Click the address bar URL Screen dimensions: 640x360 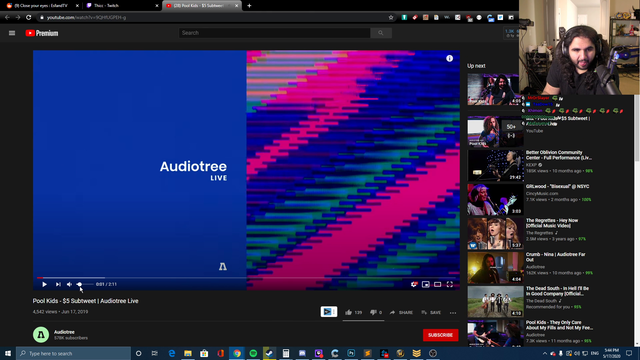click(86, 18)
